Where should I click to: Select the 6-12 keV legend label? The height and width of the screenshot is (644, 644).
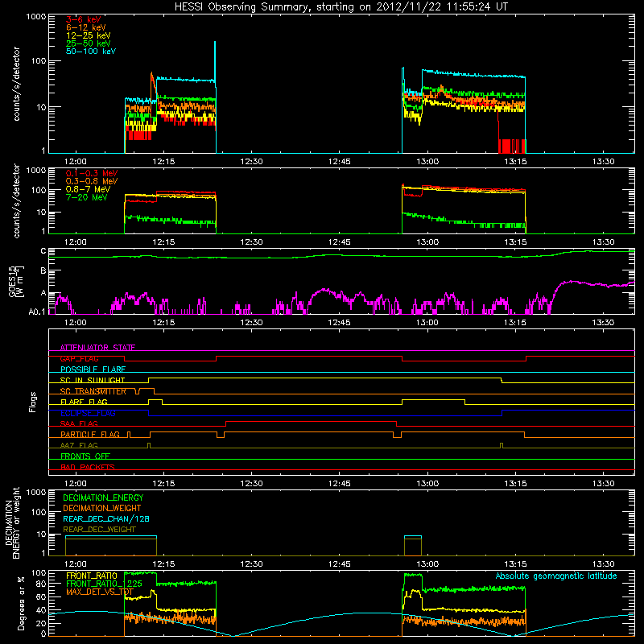[x=86, y=27]
